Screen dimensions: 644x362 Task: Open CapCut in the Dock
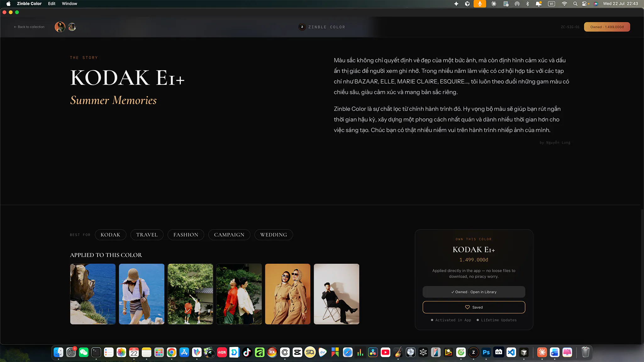tap(297, 353)
